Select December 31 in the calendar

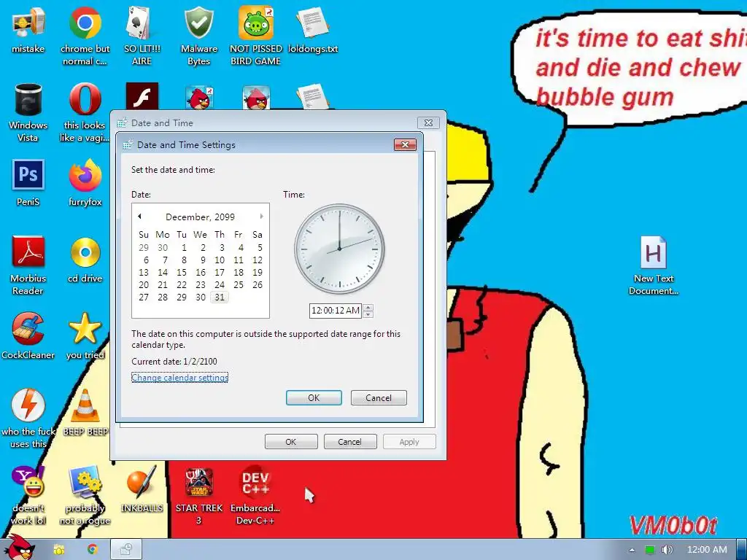click(x=219, y=297)
